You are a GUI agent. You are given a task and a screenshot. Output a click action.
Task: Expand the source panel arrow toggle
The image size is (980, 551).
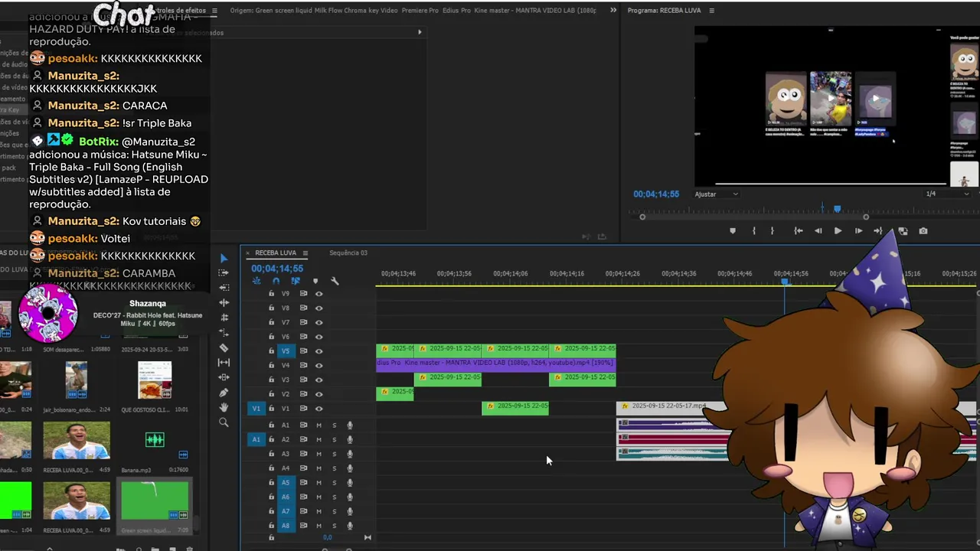click(420, 32)
